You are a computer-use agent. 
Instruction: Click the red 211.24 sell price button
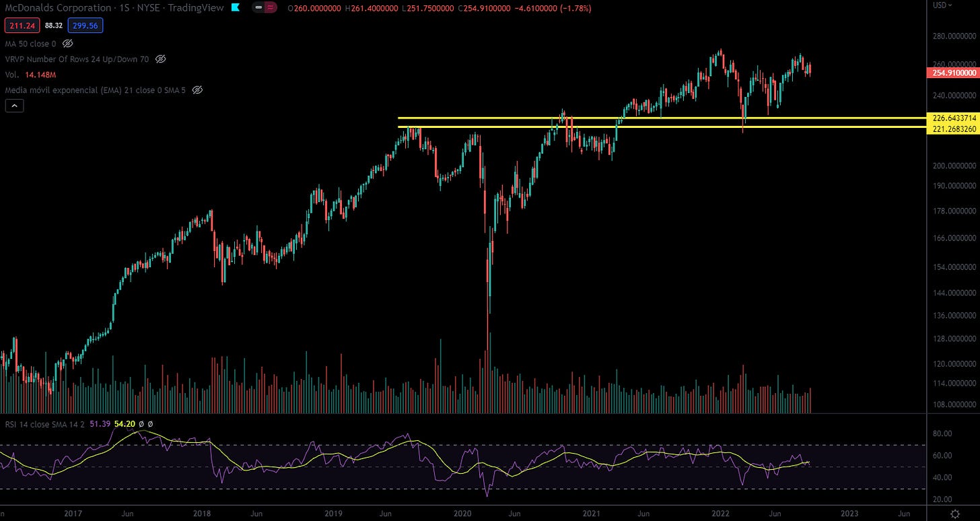(22, 26)
